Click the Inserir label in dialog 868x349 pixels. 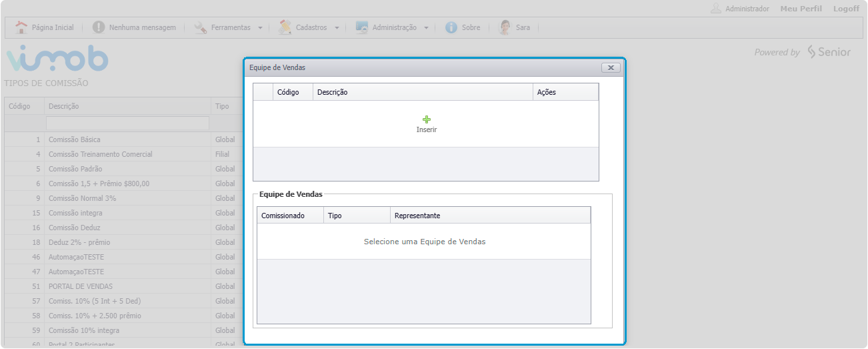[427, 129]
